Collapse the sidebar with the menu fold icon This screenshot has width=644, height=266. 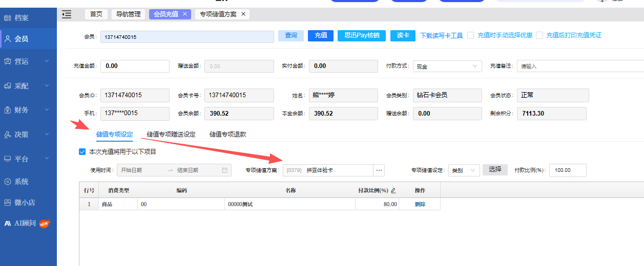(67, 14)
